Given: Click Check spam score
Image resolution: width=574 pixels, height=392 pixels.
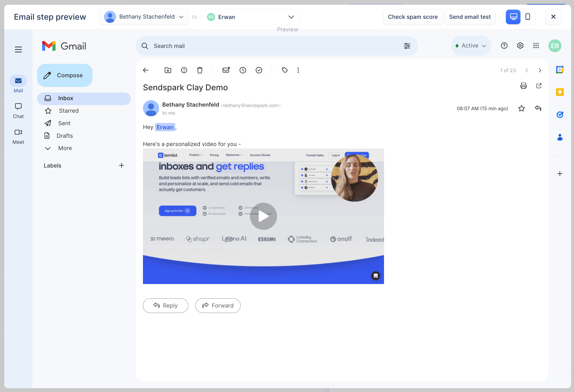Looking at the screenshot, I should [x=412, y=17].
